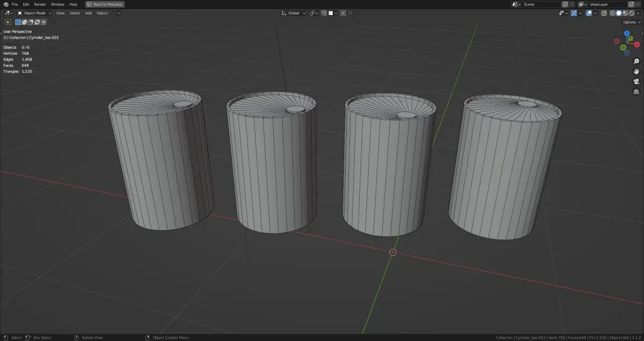Open the viewport View menu

coord(60,13)
